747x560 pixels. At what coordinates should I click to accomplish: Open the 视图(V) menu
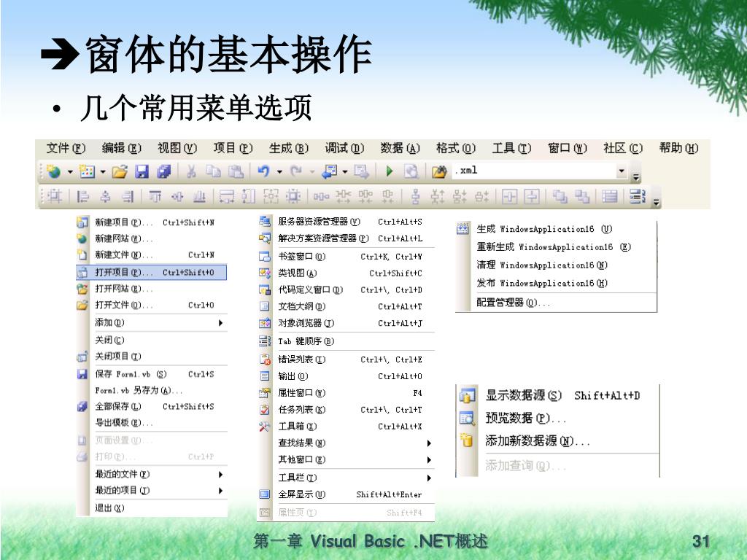tap(177, 148)
